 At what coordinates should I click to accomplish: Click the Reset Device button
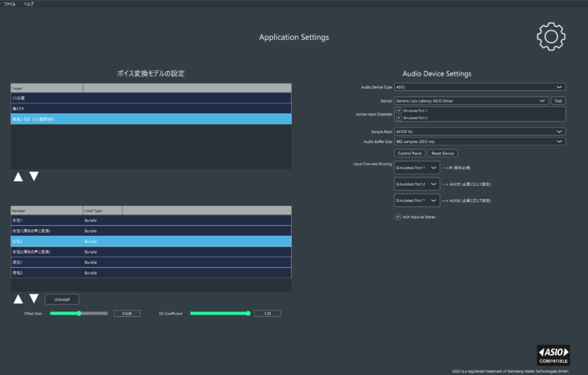coord(443,153)
